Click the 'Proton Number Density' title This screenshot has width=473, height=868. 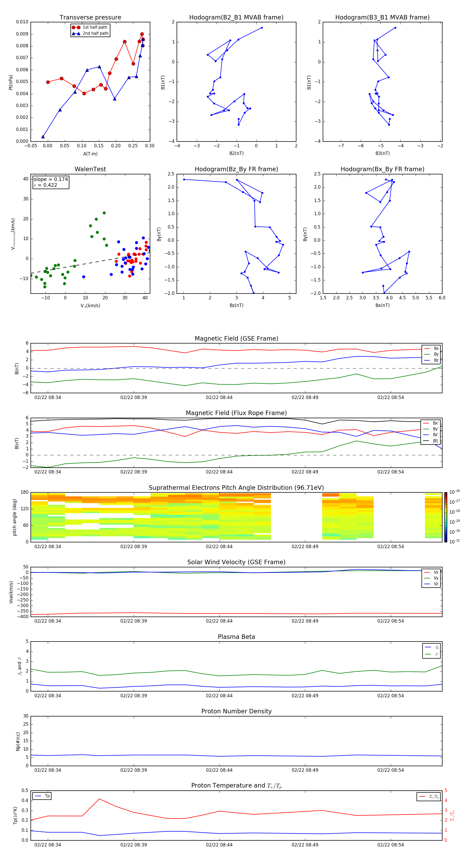[236, 711]
